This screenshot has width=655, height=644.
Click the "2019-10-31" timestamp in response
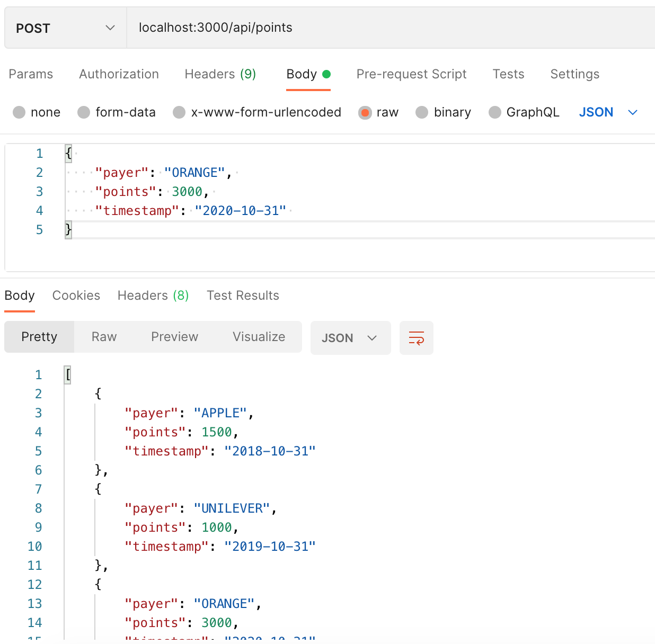pyautogui.click(x=270, y=547)
